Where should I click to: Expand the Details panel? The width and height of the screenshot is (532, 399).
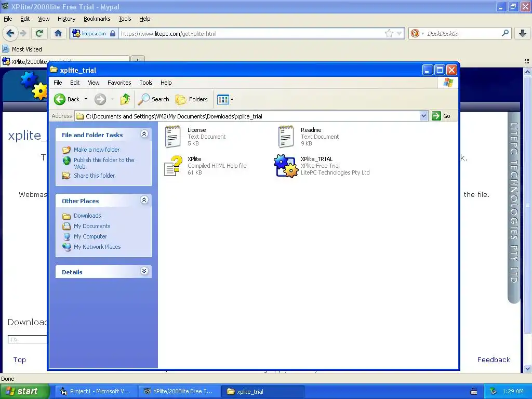(x=144, y=271)
